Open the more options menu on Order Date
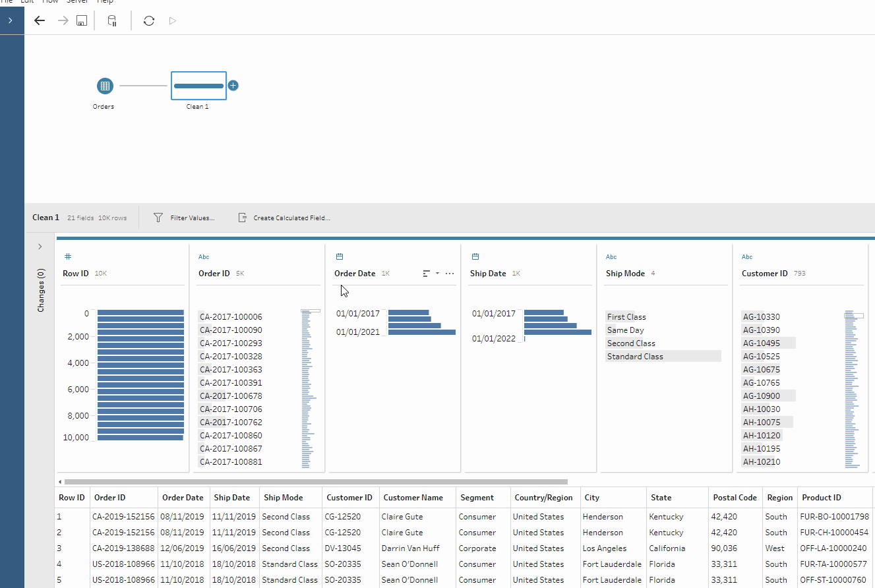This screenshot has height=588, width=875. click(x=449, y=273)
